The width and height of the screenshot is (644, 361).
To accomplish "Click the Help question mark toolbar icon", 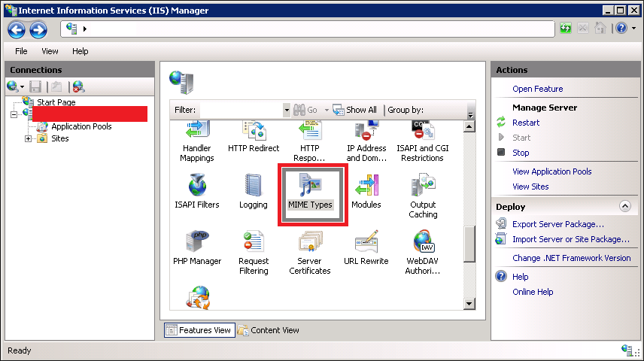I will 621,29.
